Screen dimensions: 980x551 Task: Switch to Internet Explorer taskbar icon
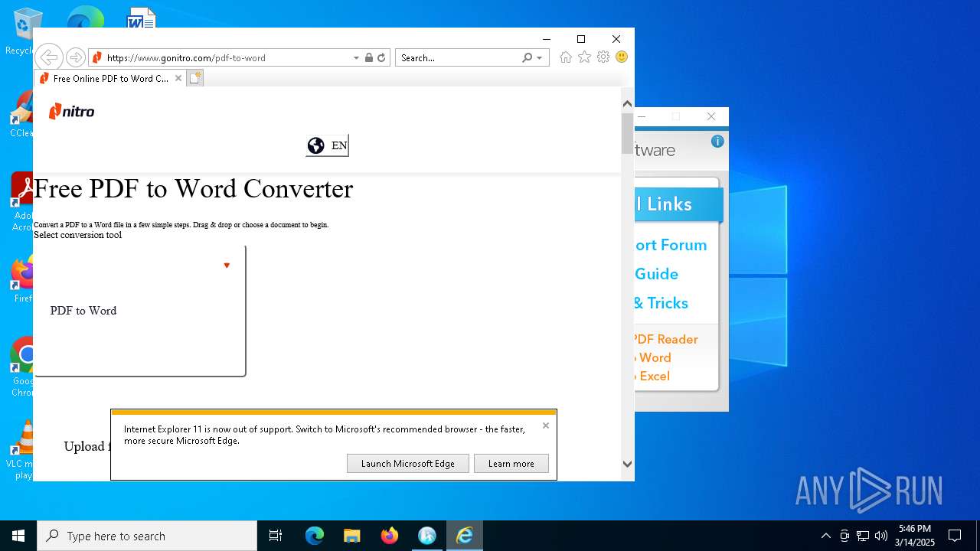[x=465, y=536]
